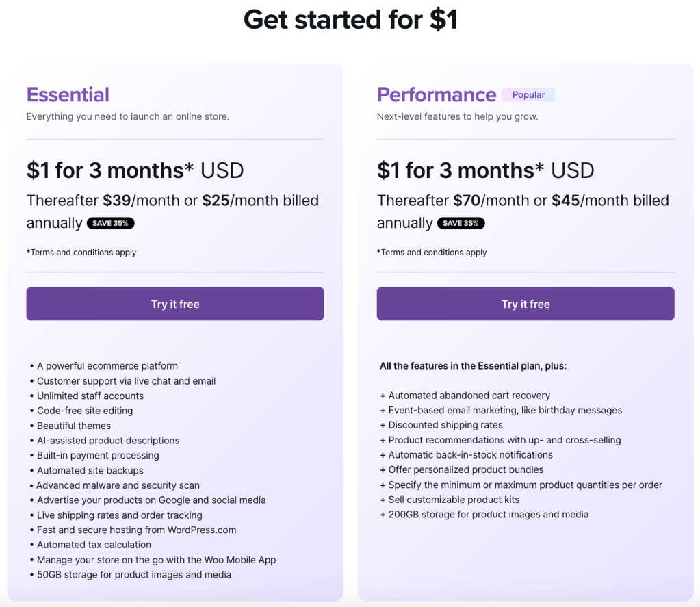The width and height of the screenshot is (700, 607).
Task: Click 50GB storage feature in Essential list
Action: tap(133, 575)
